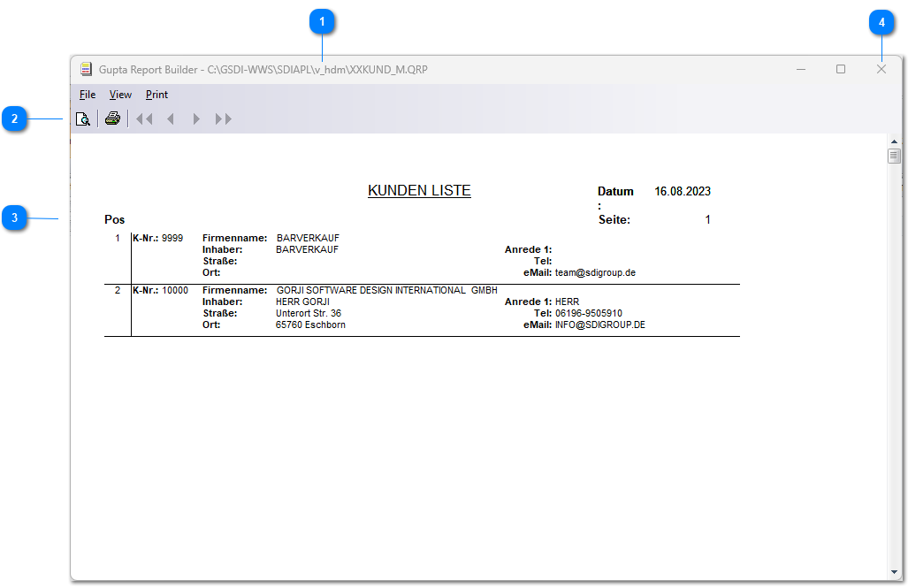Click the name HERR GORJI
The image size is (908, 588).
[303, 302]
